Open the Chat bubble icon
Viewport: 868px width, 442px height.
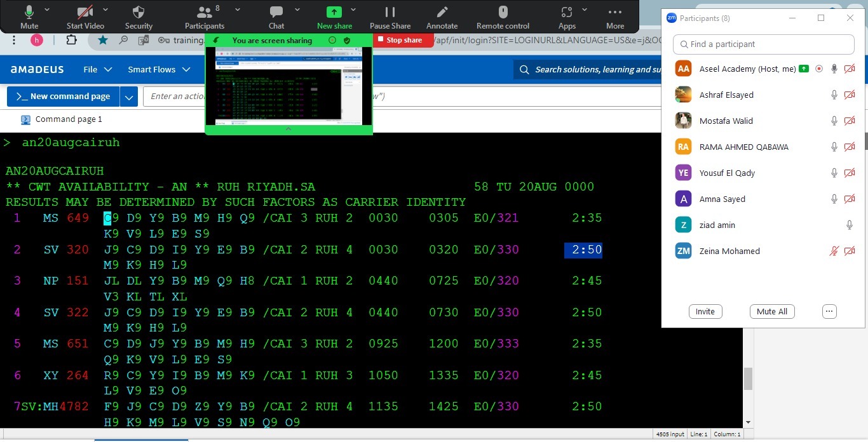click(x=276, y=13)
